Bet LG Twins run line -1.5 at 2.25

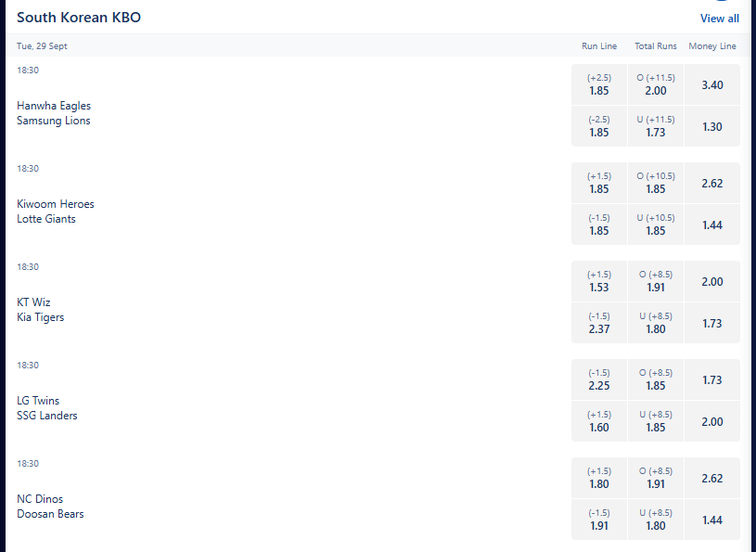click(599, 379)
